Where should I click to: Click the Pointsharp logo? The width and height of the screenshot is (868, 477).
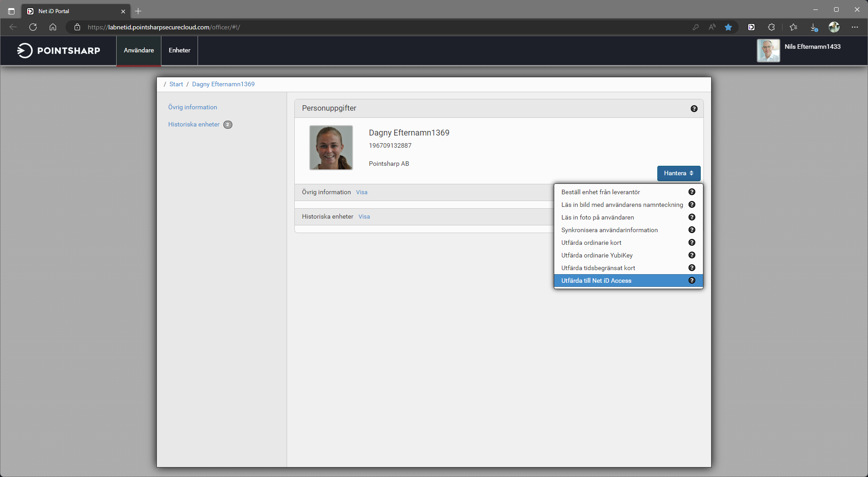[x=59, y=51]
